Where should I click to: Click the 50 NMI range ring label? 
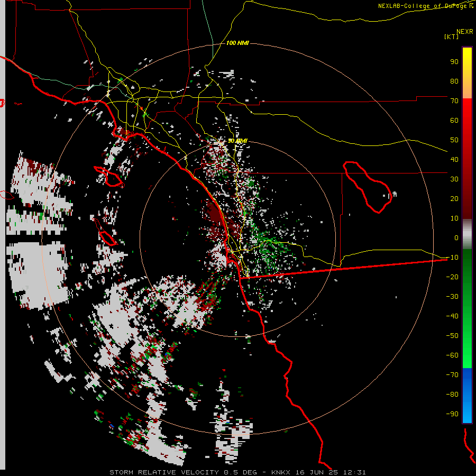(x=237, y=141)
